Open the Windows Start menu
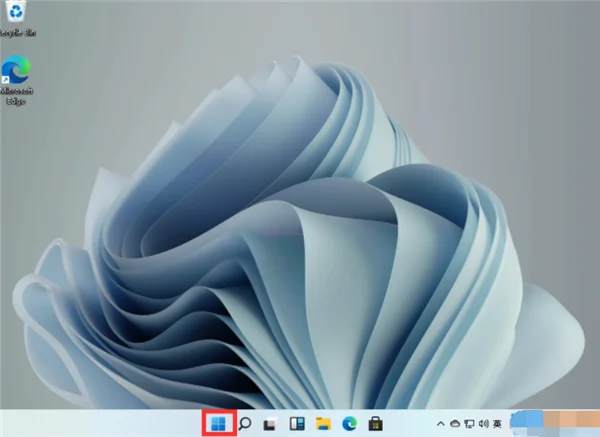 click(x=218, y=423)
